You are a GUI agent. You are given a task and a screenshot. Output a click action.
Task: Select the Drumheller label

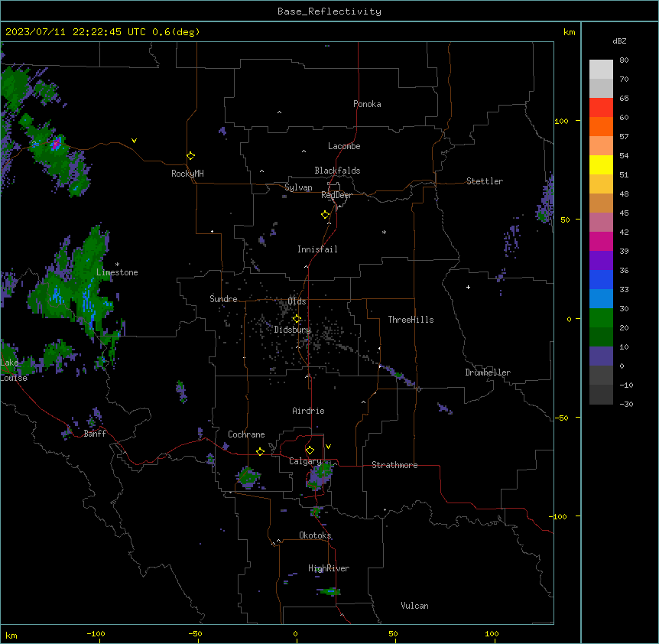point(488,372)
